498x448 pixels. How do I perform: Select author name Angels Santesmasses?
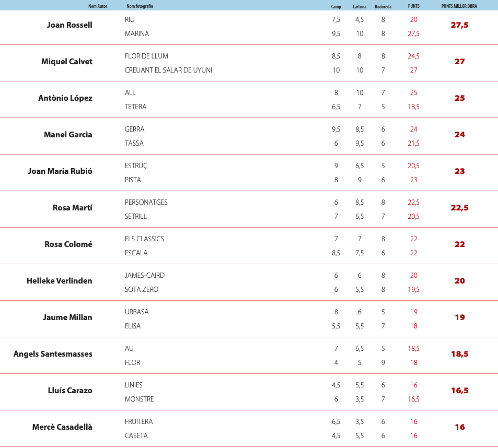point(53,354)
